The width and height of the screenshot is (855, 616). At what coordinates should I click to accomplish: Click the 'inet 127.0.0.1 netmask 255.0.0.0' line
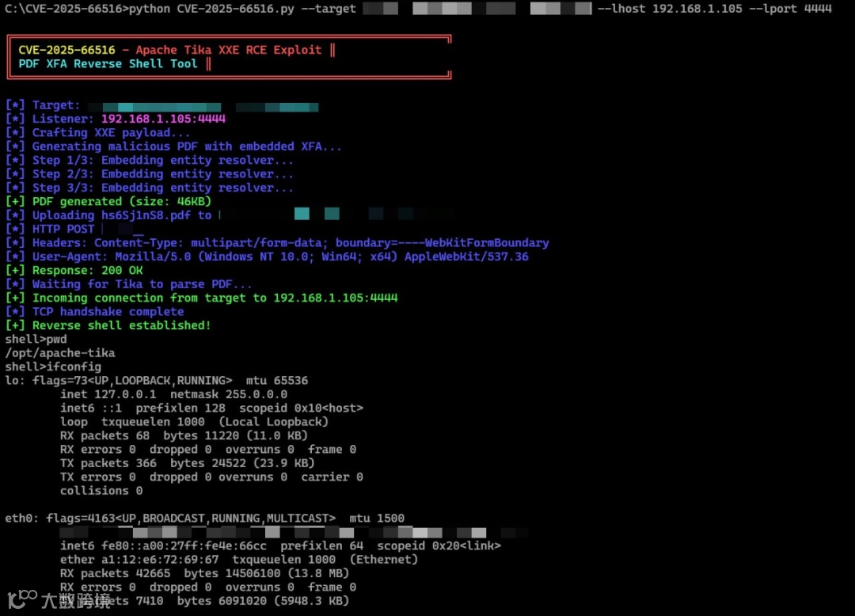coord(173,394)
